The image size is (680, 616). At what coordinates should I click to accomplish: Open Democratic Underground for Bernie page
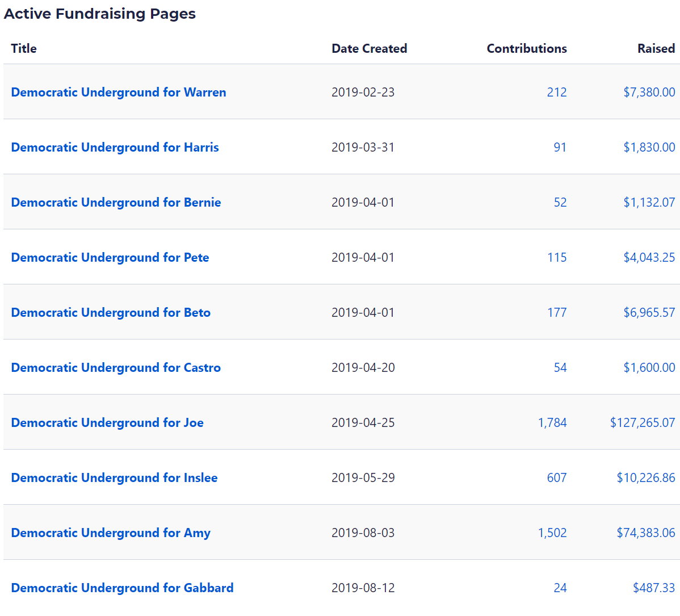116,202
